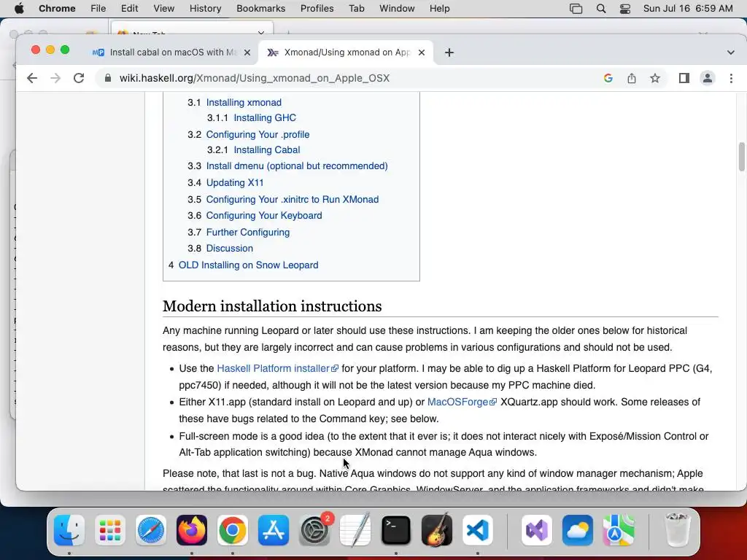Open the Profiles menu
This screenshot has height=560, width=747.
point(317,9)
